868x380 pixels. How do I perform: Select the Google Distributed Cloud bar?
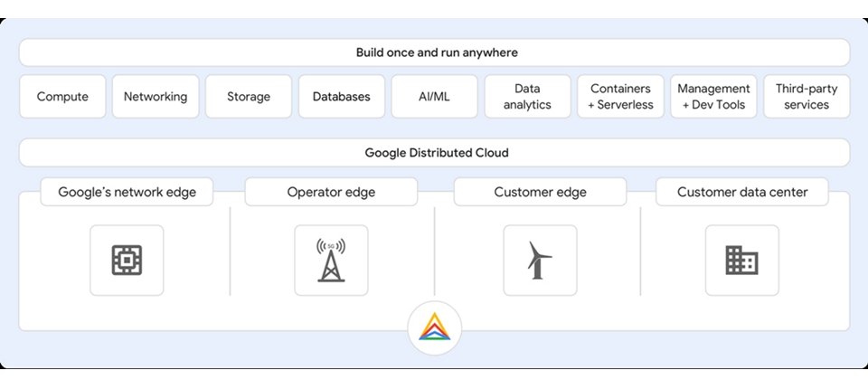click(435, 152)
